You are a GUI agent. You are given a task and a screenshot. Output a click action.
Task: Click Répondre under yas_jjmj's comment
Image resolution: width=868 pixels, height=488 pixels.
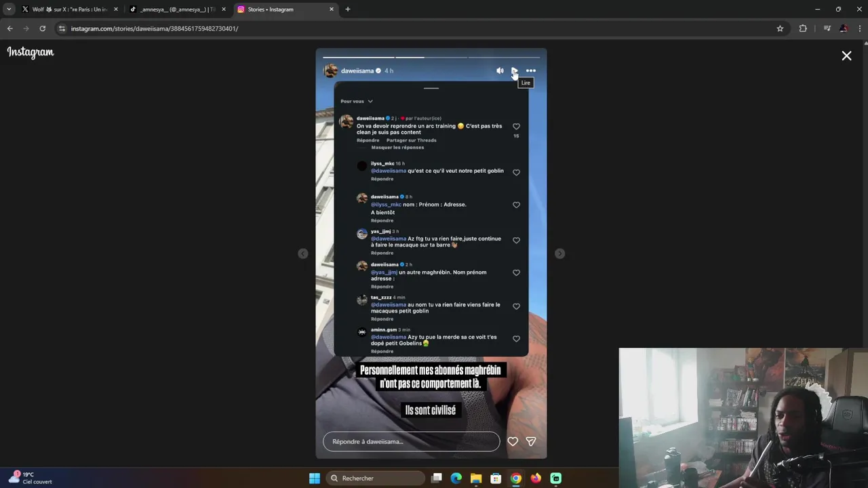tap(382, 253)
